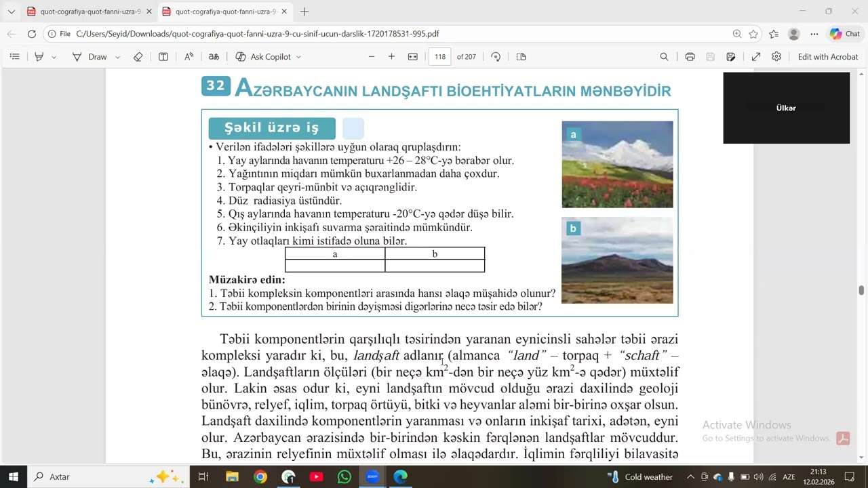868x488 pixels.
Task: Open Wi-Fi network settings in tray
Action: (772, 476)
